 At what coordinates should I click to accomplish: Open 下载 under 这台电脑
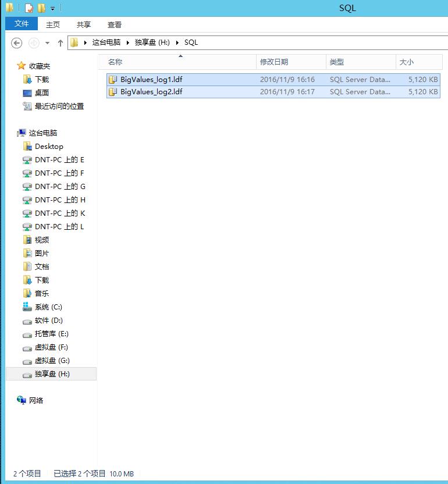pos(42,280)
